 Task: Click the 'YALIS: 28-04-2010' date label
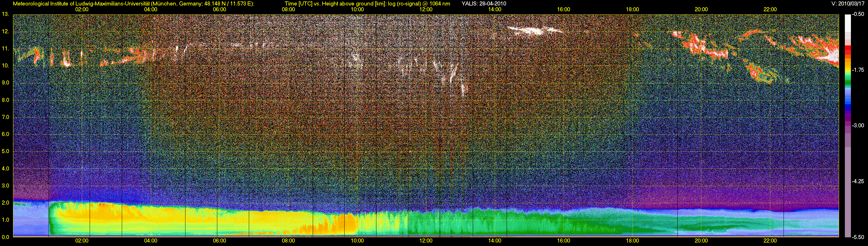click(483, 4)
